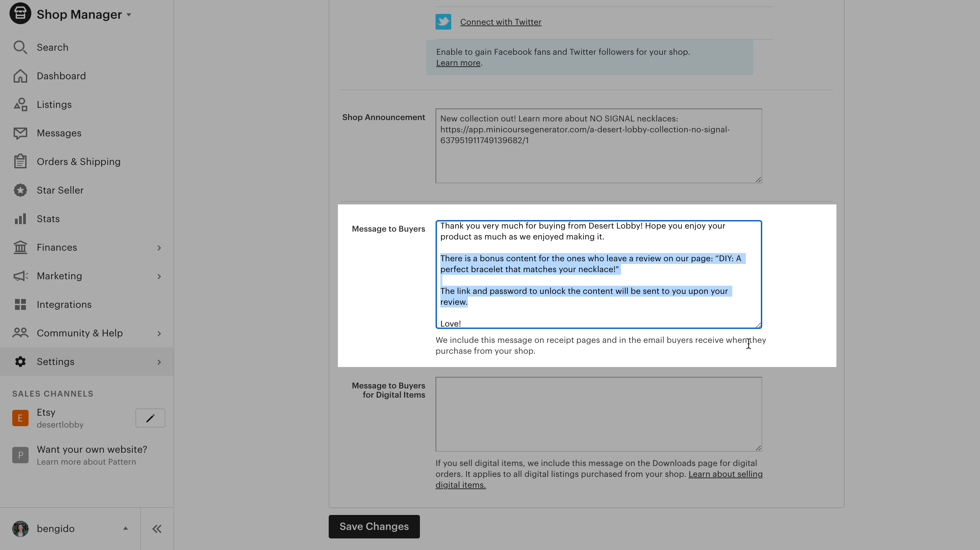Open Messages in the sidebar
The width and height of the screenshot is (980, 550).
[59, 133]
